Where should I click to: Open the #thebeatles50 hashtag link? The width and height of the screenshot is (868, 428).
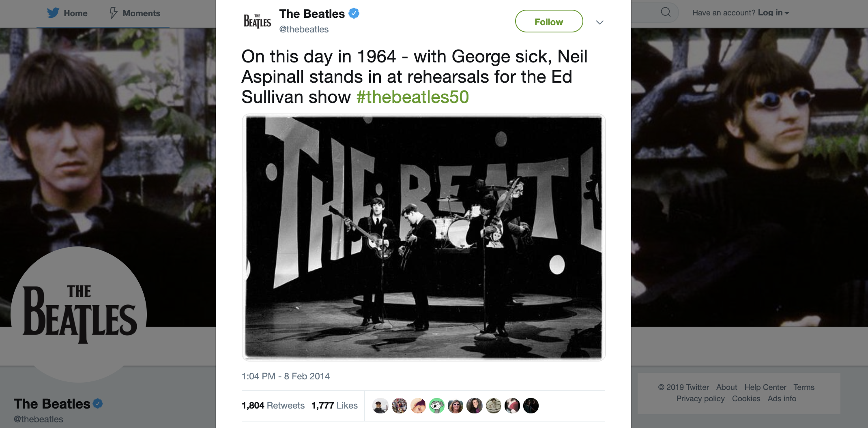coord(413,97)
